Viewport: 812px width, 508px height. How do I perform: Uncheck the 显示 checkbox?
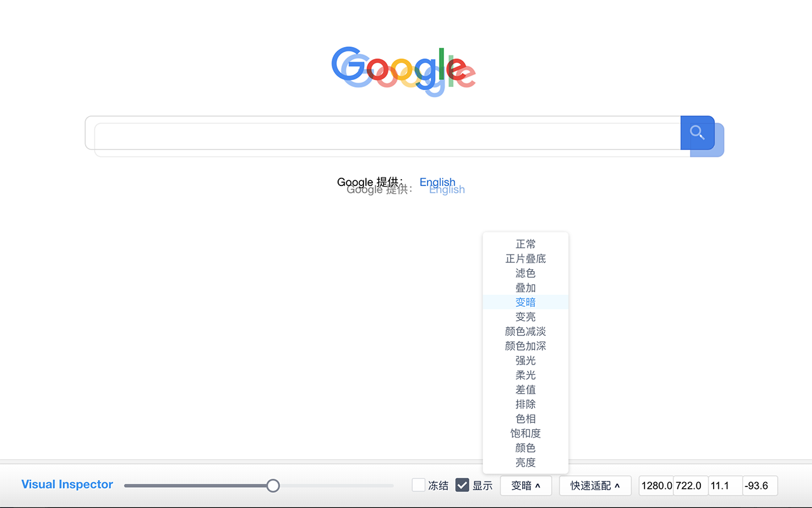pos(462,485)
